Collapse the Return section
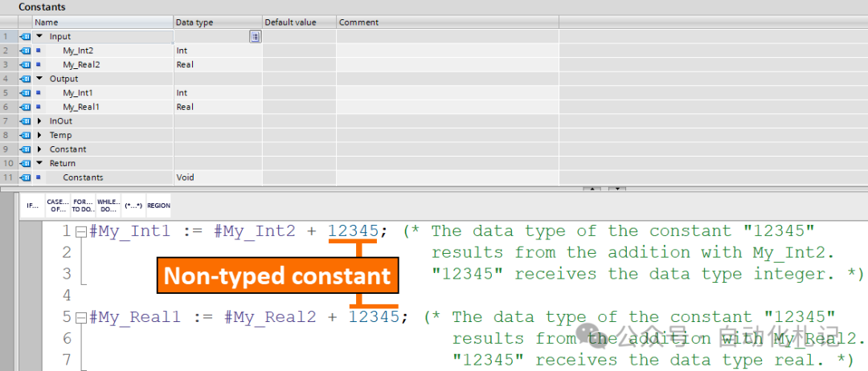This screenshot has width=868, height=371. coord(39,163)
